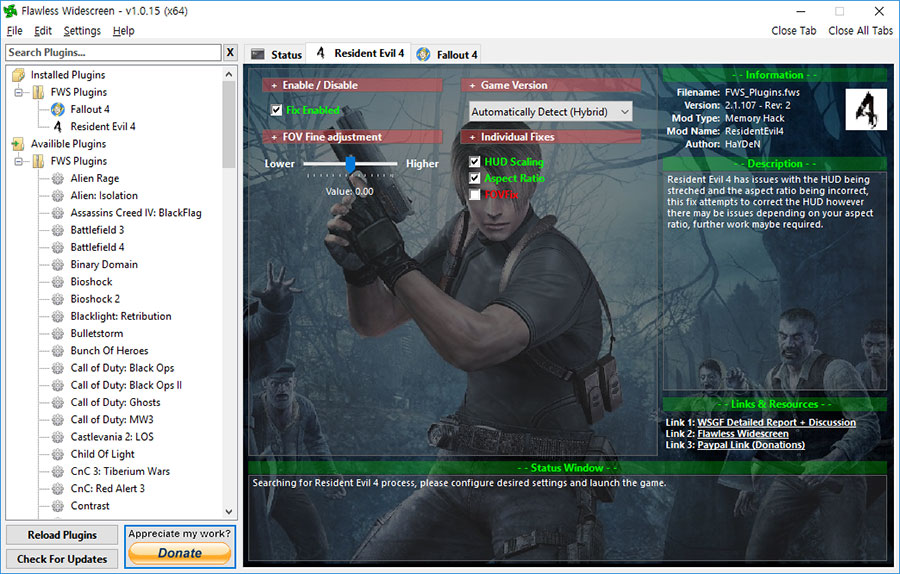This screenshot has height=574, width=900.
Task: Enable the FOVFix checkbox
Action: pyautogui.click(x=475, y=195)
